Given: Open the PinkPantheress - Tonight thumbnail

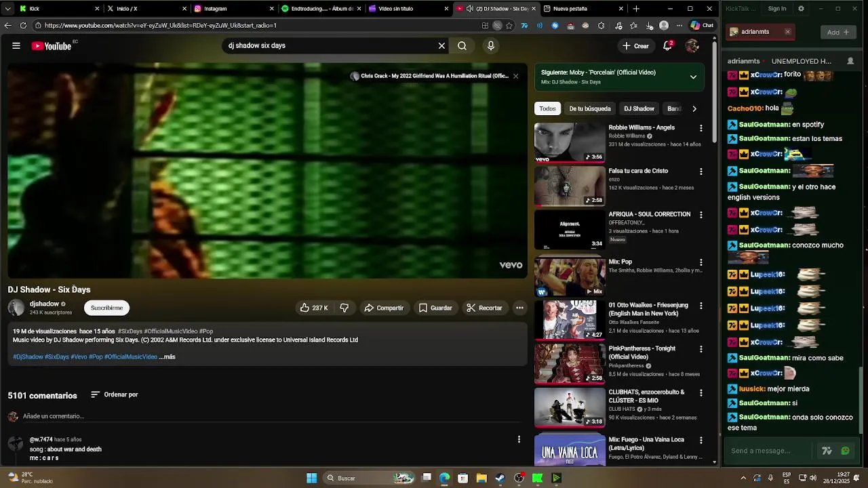Looking at the screenshot, I should point(570,363).
